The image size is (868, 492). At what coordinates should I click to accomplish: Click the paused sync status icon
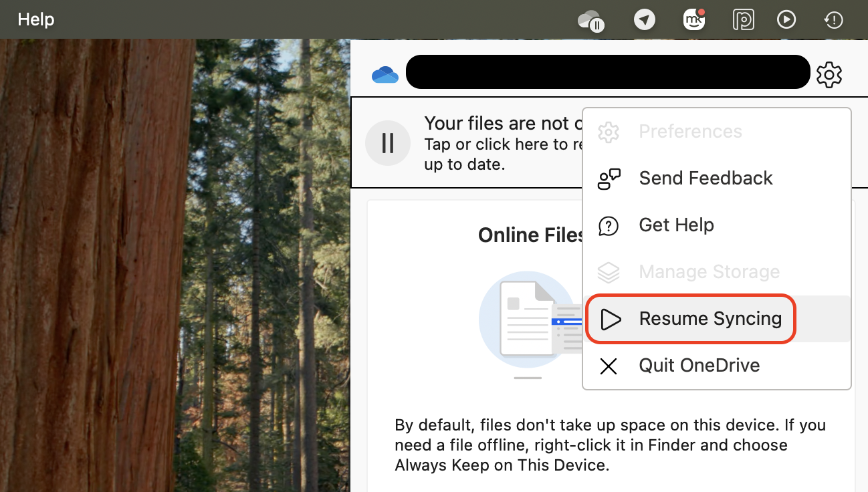388,142
